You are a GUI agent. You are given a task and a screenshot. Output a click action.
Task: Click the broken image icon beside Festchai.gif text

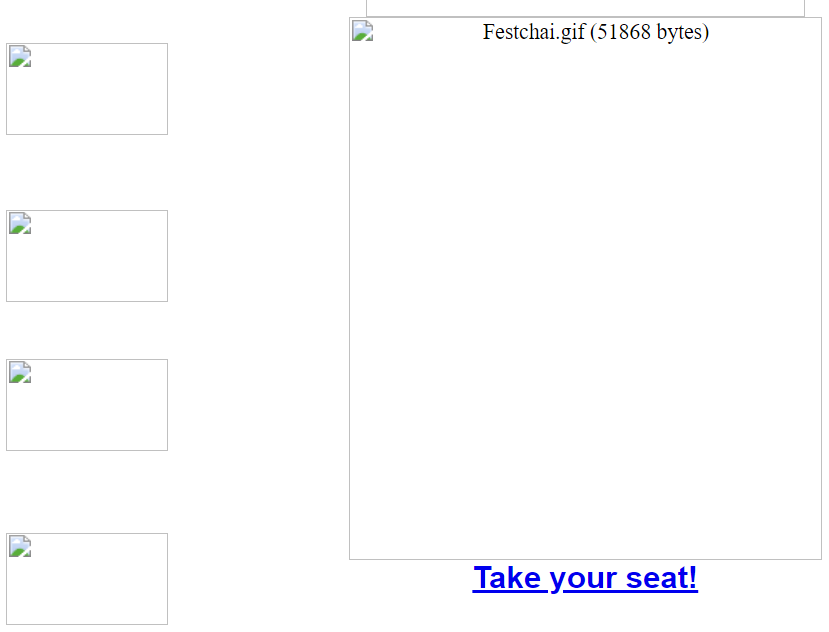pos(363,32)
